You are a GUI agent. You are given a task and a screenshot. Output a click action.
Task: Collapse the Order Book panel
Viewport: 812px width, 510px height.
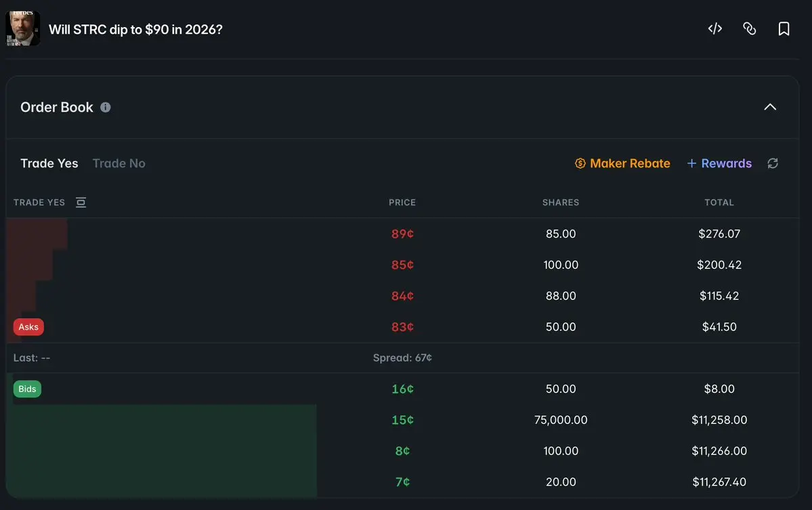[x=770, y=107]
